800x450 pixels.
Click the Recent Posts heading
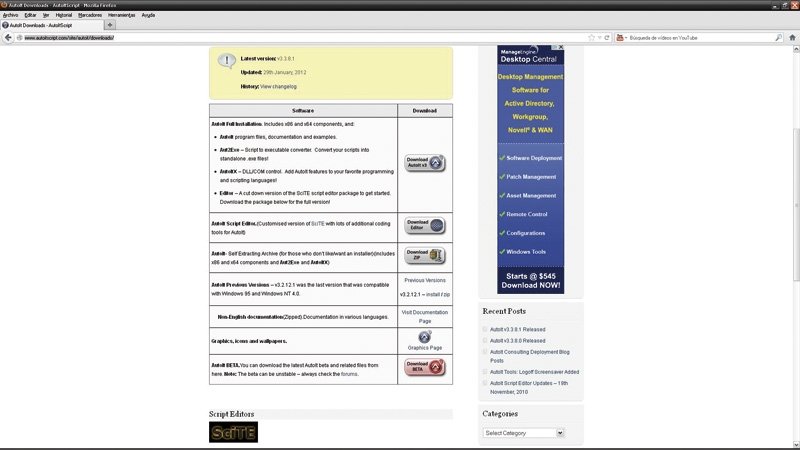point(504,311)
